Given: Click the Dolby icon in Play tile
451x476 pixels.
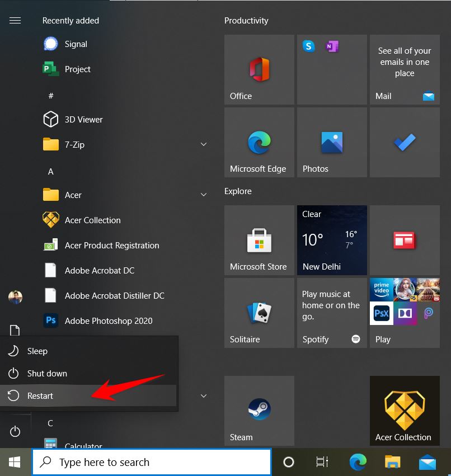Looking at the screenshot, I should pyautogui.click(x=405, y=313).
